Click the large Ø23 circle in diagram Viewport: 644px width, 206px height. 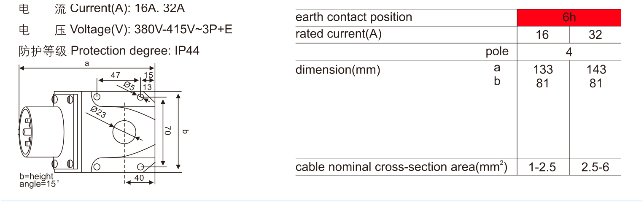coord(124,131)
